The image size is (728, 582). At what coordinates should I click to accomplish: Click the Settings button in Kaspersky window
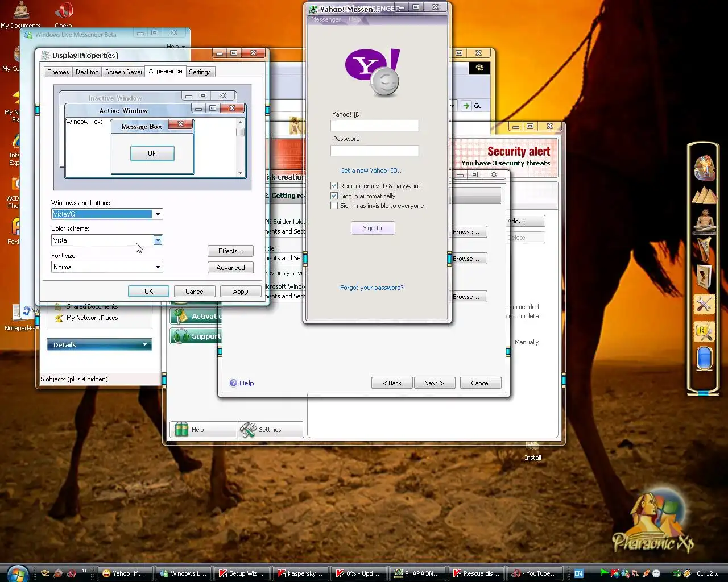tap(270, 430)
